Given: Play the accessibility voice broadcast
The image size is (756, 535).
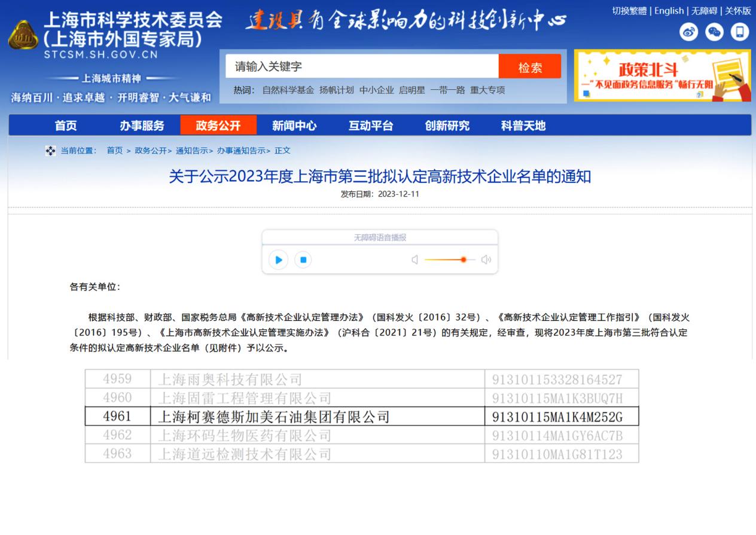Looking at the screenshot, I should (x=278, y=260).
